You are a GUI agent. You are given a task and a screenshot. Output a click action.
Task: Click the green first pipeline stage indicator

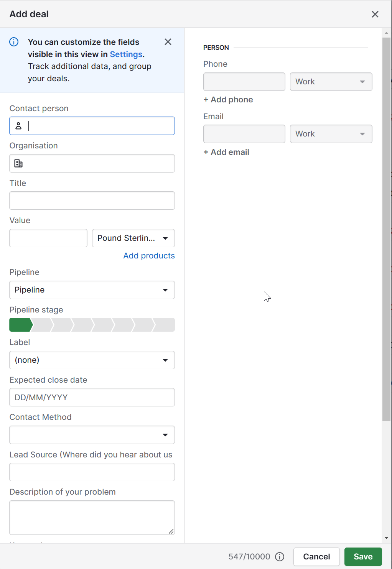[20, 325]
